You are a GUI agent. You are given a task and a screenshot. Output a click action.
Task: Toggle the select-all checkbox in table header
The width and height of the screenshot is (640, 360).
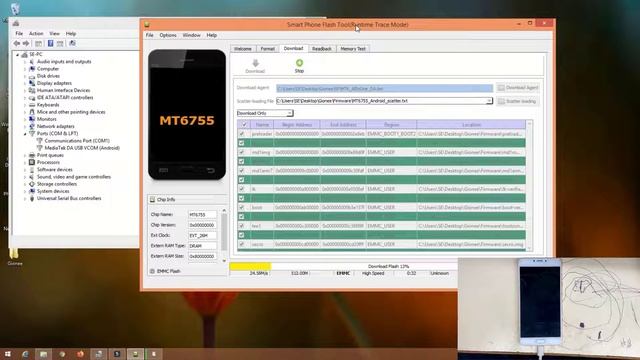244,124
